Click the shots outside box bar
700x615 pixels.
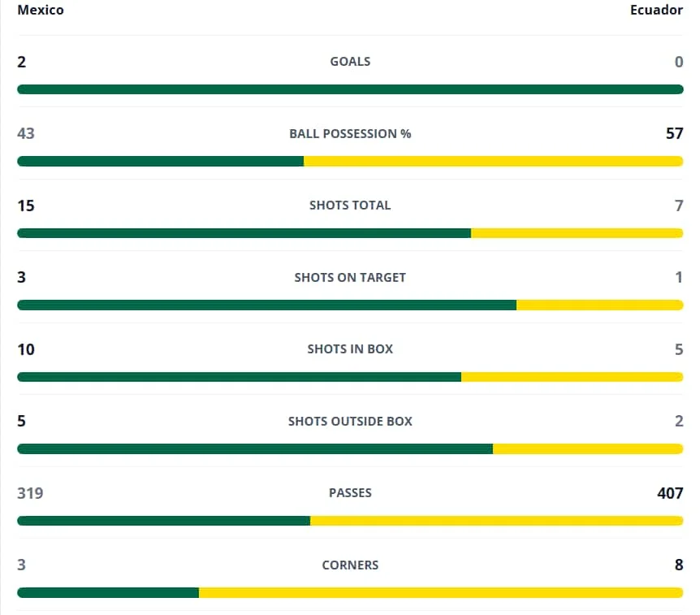[350, 448]
